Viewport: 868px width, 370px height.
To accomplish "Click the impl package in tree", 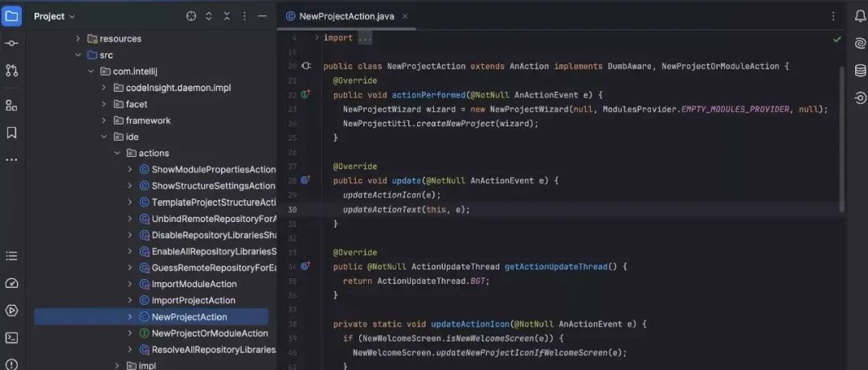I will point(147,365).
